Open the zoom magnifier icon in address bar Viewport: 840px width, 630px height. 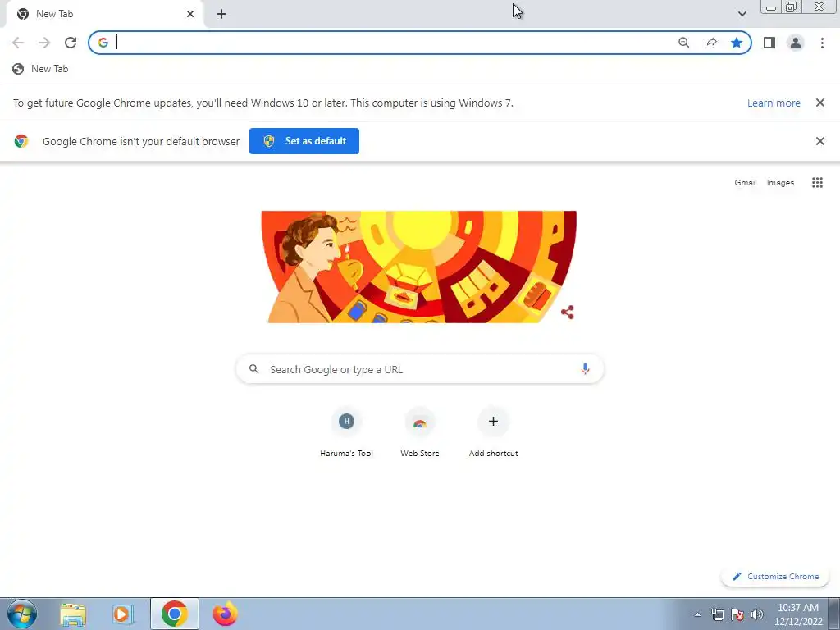(683, 43)
